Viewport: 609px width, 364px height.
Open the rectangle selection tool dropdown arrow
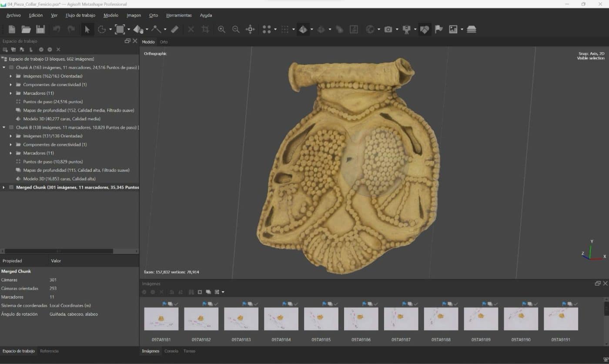129,30
